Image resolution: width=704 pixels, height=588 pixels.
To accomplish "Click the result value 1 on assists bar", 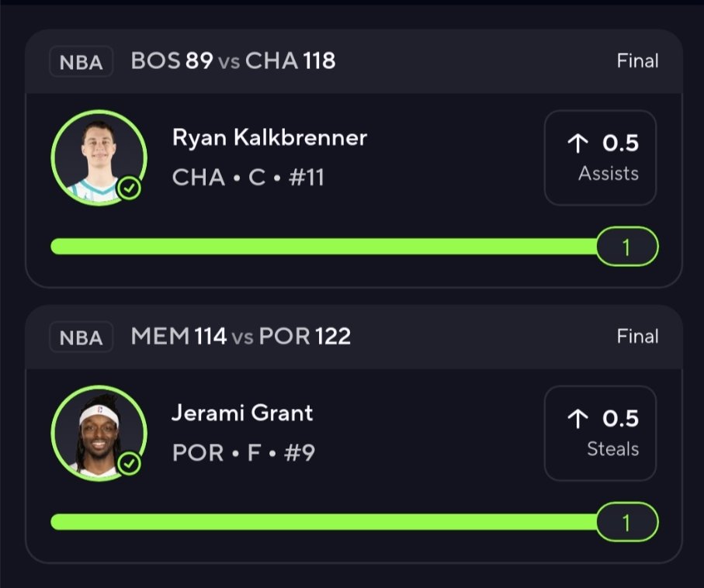I will (x=626, y=247).
